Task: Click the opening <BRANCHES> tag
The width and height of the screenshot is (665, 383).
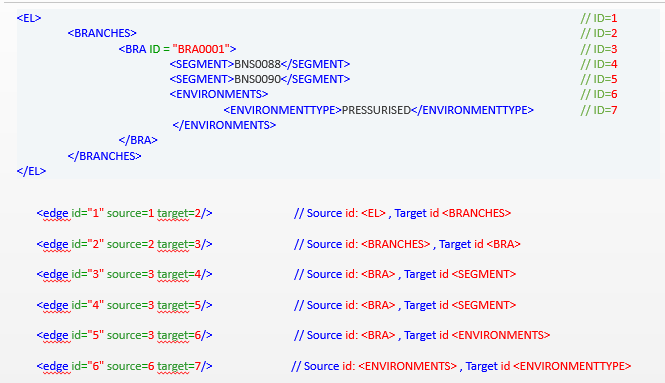Action: pos(102,33)
